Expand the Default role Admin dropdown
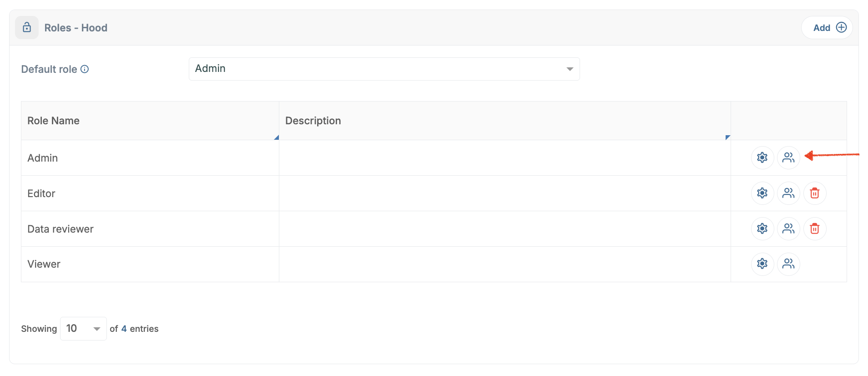 [x=384, y=69]
